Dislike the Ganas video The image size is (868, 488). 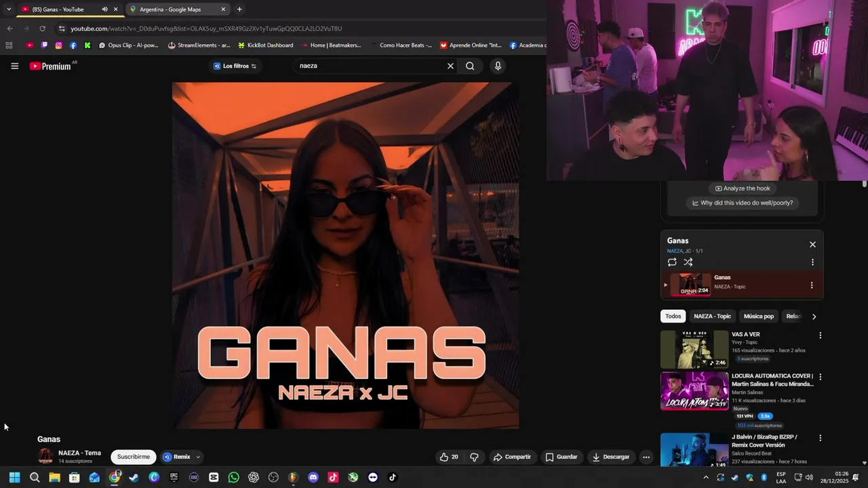coord(474,457)
